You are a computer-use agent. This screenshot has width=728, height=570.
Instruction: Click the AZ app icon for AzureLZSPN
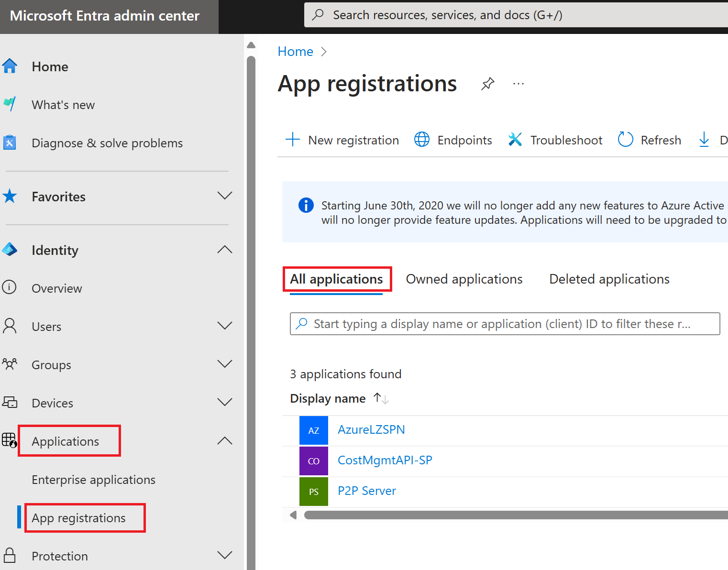click(x=314, y=430)
